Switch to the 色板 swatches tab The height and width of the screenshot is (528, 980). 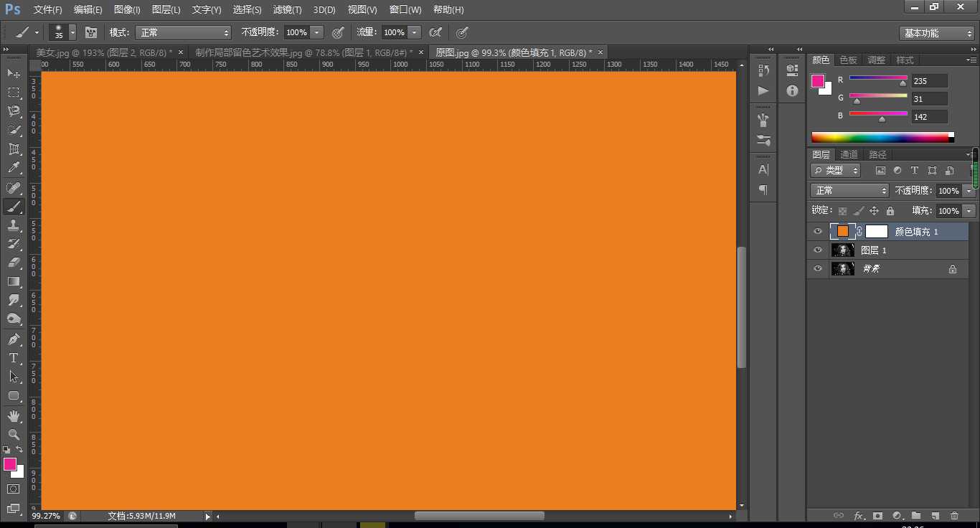click(849, 60)
